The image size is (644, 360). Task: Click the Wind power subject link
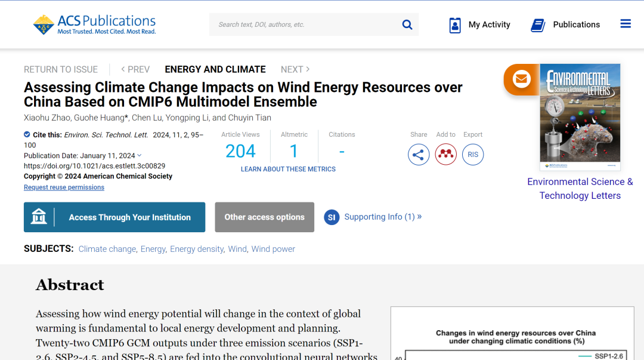[x=273, y=249]
